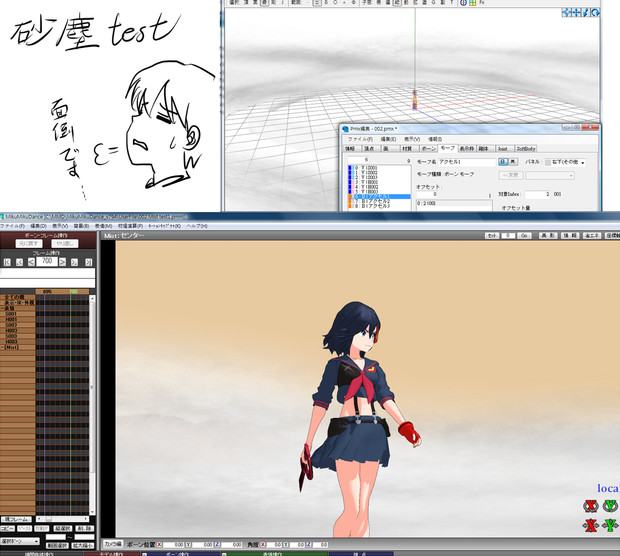The width and height of the screenshot is (620, 556).
Task: Click the Go button in viewport header
Action: 524,236
